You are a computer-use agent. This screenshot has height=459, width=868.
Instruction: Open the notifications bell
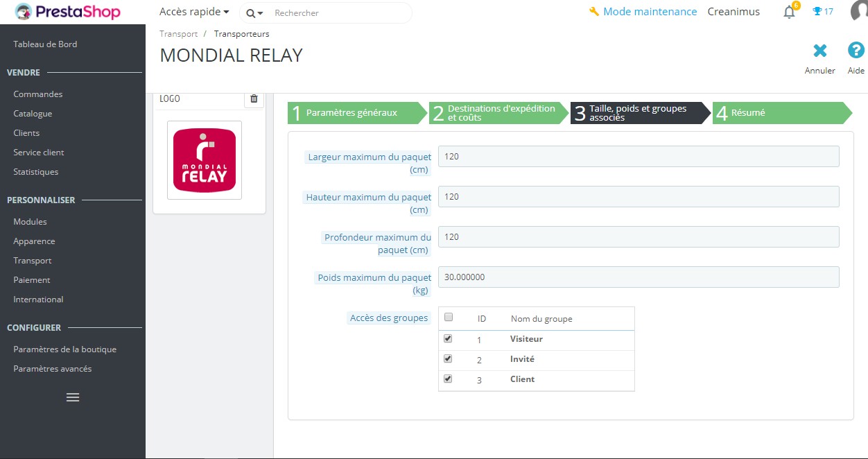coord(789,12)
